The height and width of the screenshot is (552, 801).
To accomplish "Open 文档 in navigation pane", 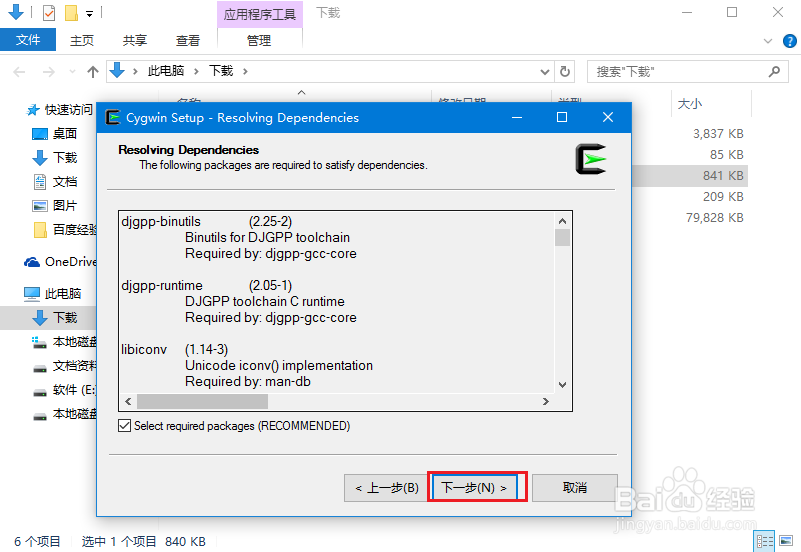I will point(55,182).
